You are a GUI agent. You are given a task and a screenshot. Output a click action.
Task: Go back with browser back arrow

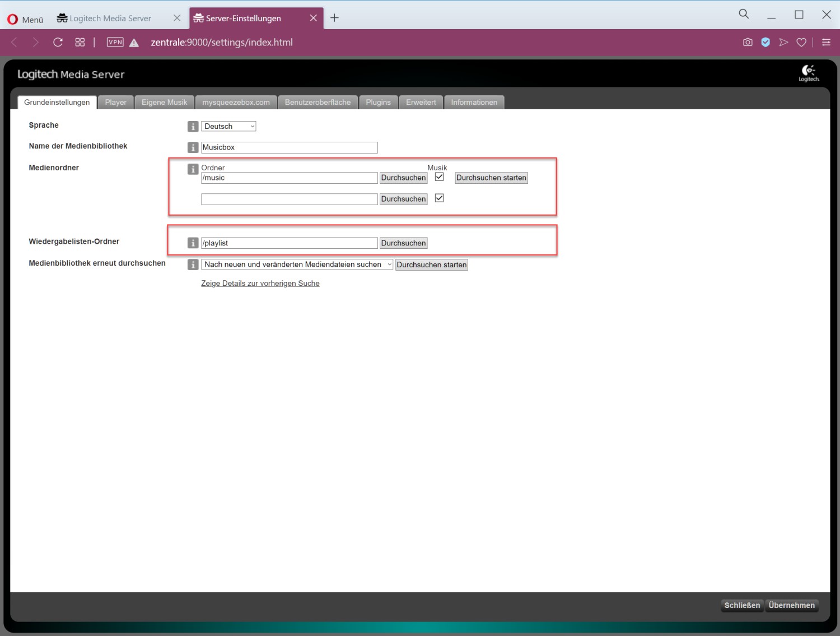coord(15,42)
